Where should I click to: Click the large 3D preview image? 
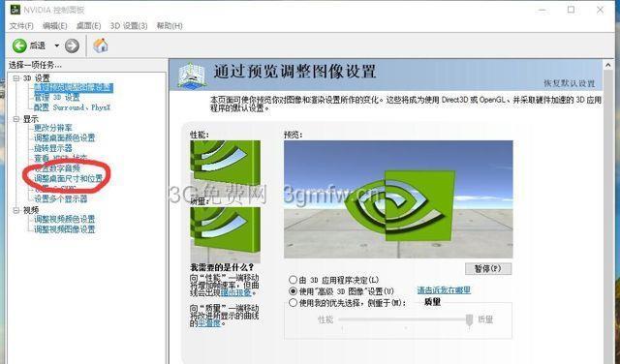(x=398, y=199)
